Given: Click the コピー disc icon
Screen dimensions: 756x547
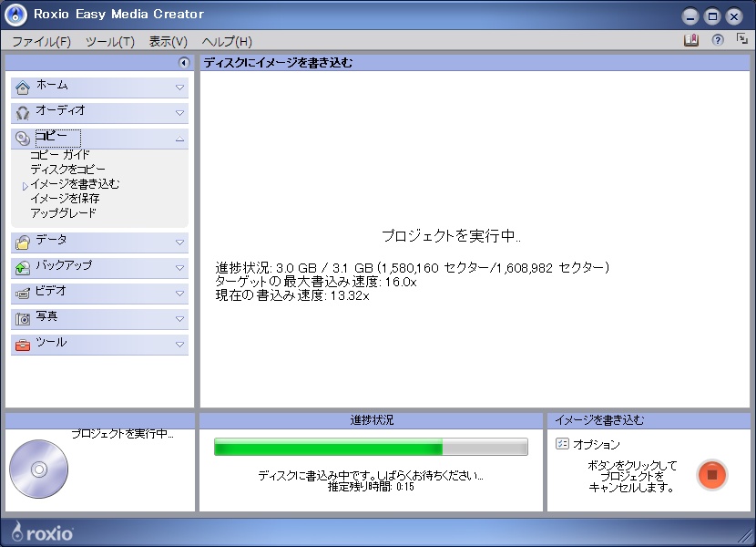Looking at the screenshot, I should point(22,139).
